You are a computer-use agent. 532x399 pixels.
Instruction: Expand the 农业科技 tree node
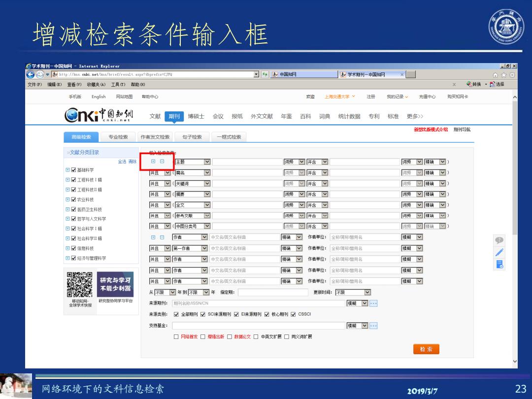click(67, 199)
